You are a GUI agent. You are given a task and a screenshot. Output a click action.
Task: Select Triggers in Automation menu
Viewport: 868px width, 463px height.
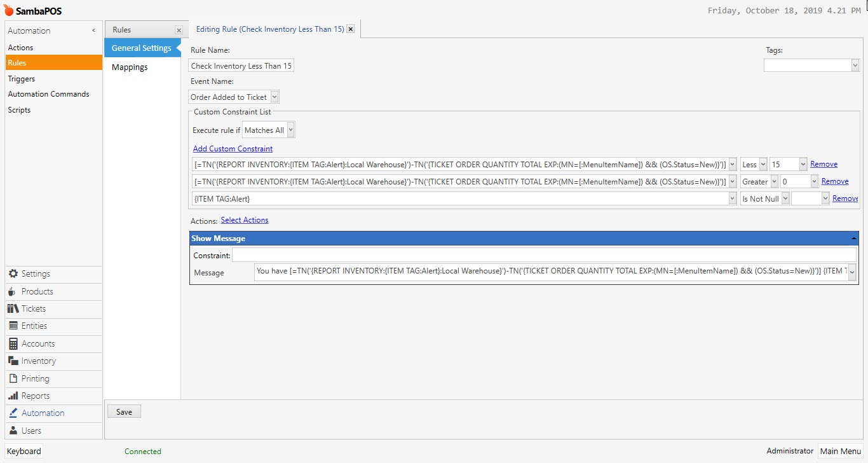coord(22,79)
